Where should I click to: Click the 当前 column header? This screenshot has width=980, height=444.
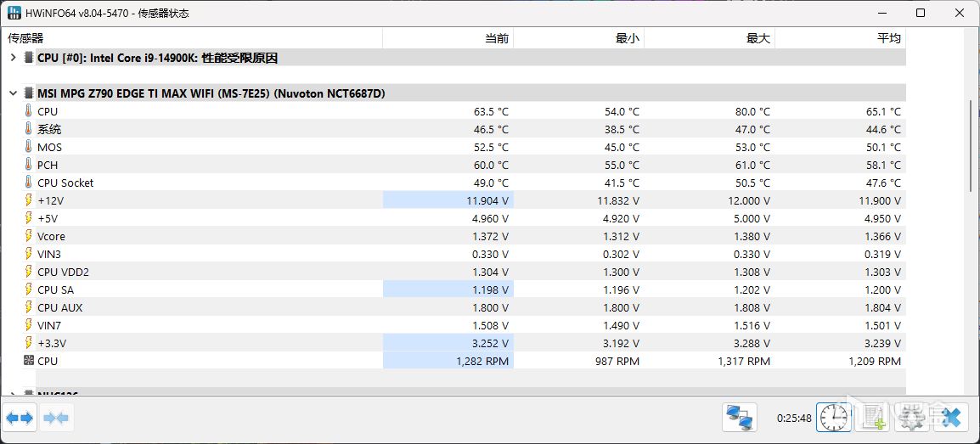tap(497, 38)
